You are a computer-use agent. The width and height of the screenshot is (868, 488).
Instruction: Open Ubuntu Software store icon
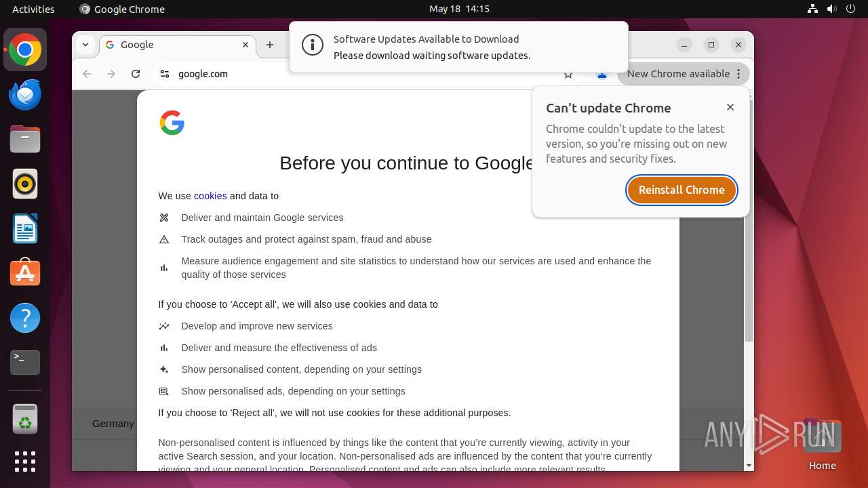tap(25, 273)
